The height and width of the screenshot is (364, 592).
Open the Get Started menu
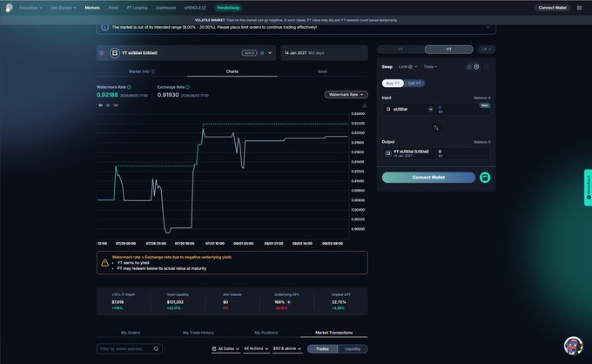pyautogui.click(x=64, y=8)
